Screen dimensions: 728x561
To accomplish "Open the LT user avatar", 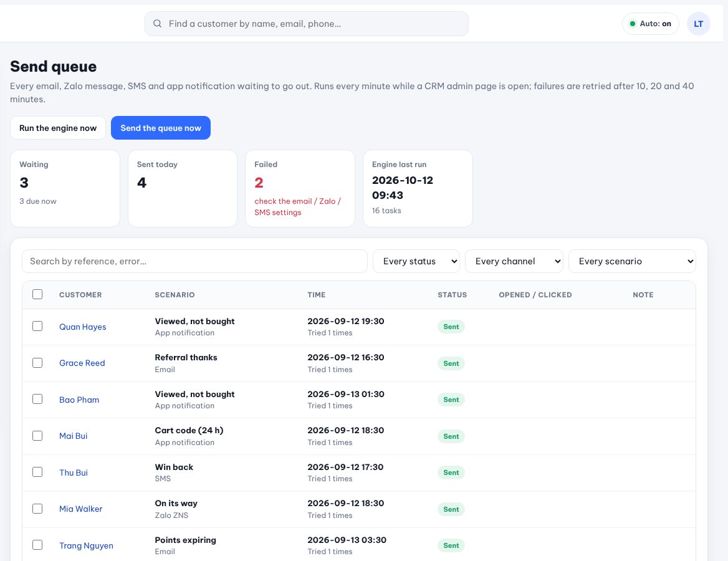I will [x=698, y=24].
